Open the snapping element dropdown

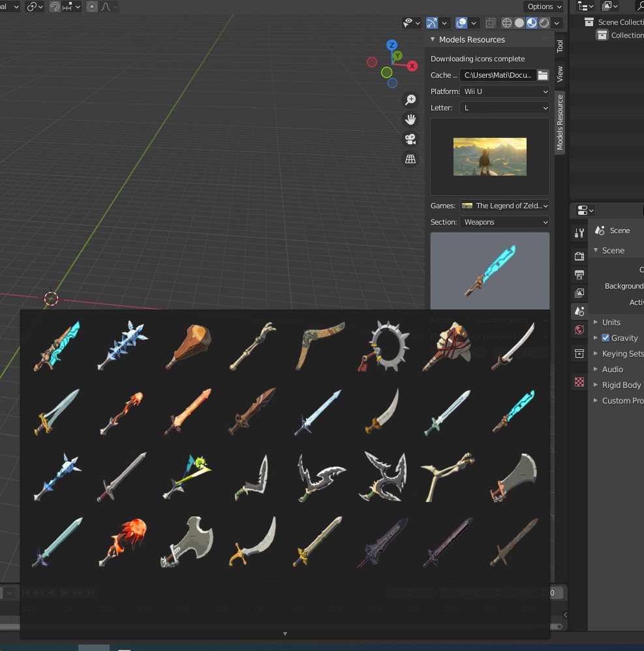click(70, 7)
